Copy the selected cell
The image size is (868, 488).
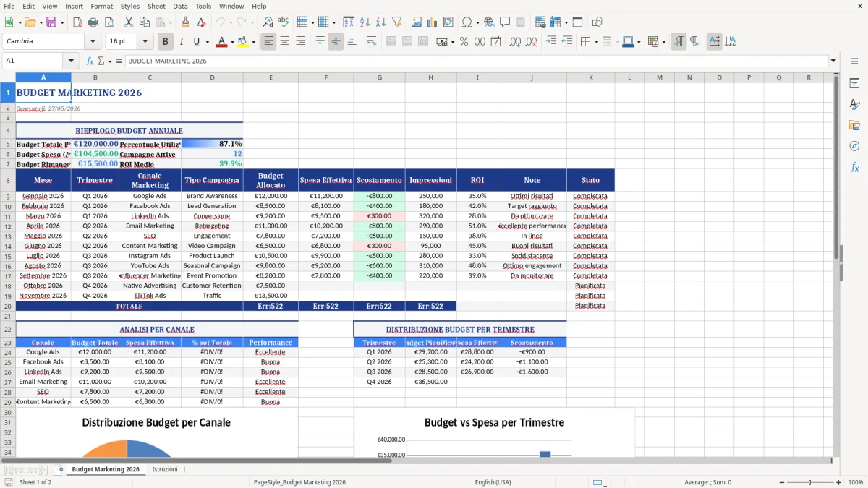145,22
